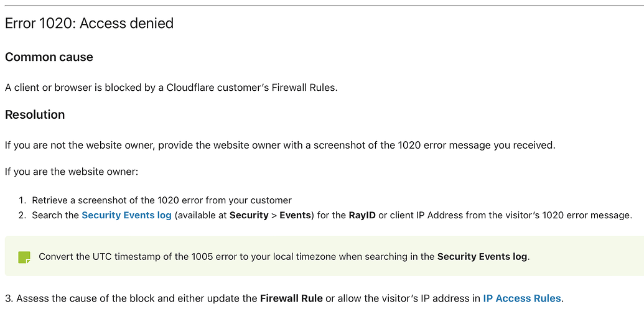Image resolution: width=644 pixels, height=314 pixels.
Task: Click the Convert the UTC timestamp note text
Action: [x=284, y=257]
